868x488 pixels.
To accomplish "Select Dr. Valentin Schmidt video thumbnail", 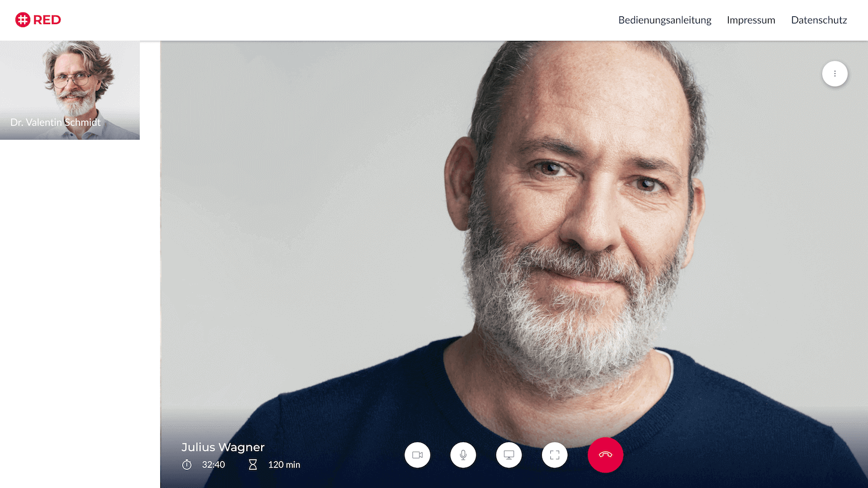I will tap(70, 90).
